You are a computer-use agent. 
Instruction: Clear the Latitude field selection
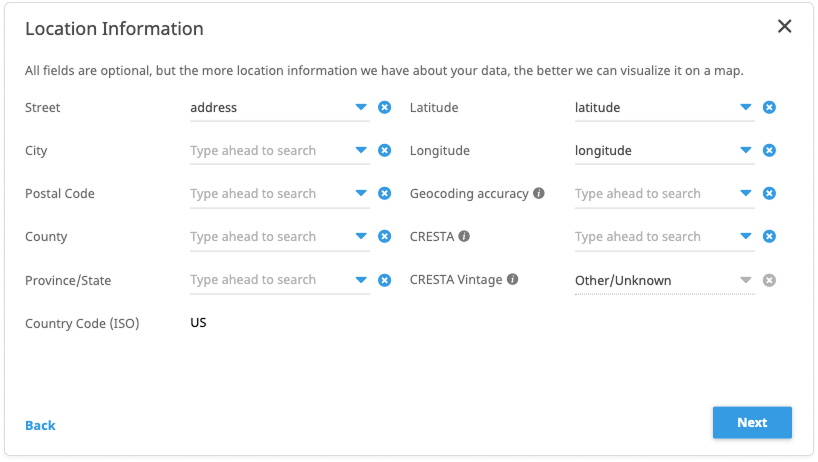coord(769,108)
